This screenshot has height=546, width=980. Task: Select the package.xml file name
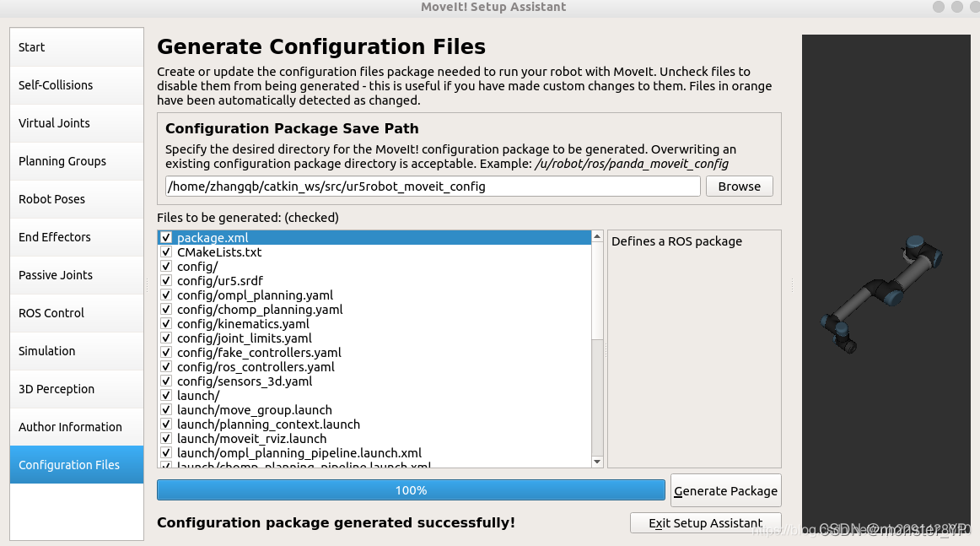pos(213,238)
